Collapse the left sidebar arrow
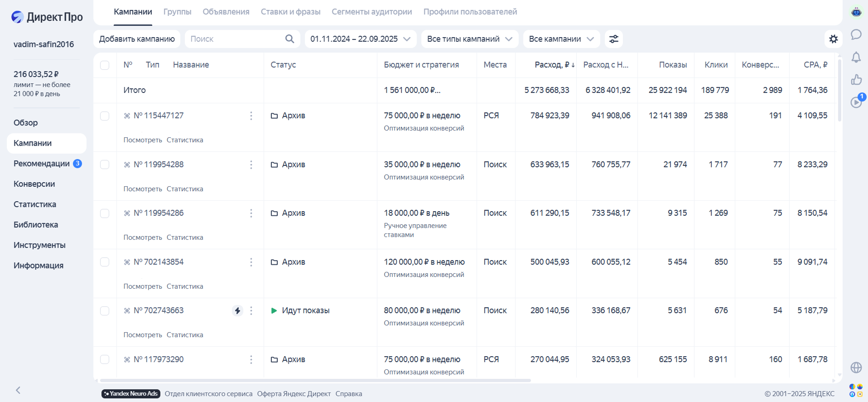Screen dimensions: 868x402 tap(18, 390)
